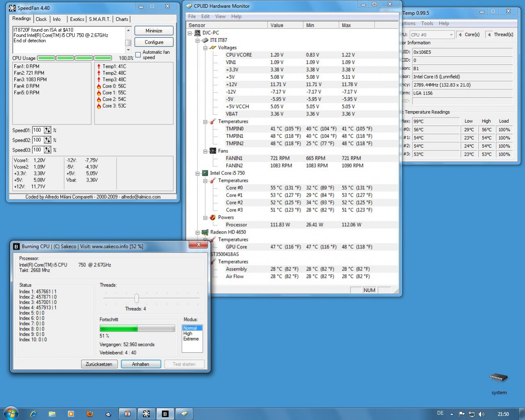Collapse the ITE IT87 node
525x420 pixels.
coord(197,40)
